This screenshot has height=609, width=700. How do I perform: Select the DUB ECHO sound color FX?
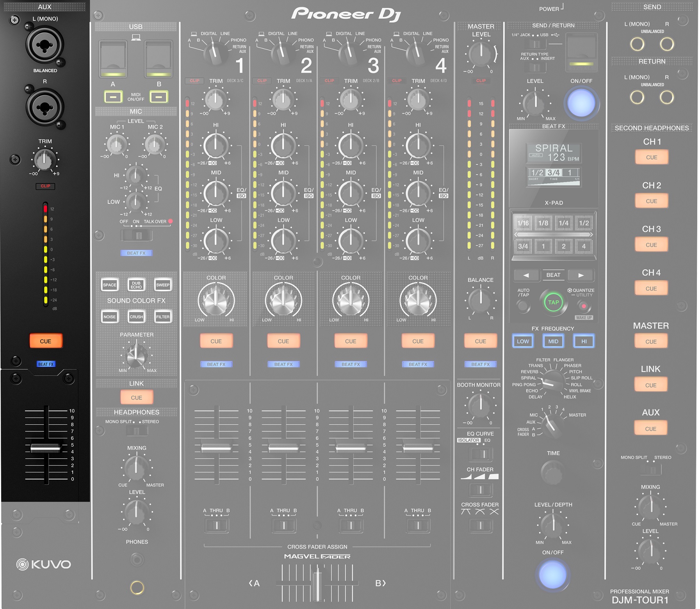[136, 285]
